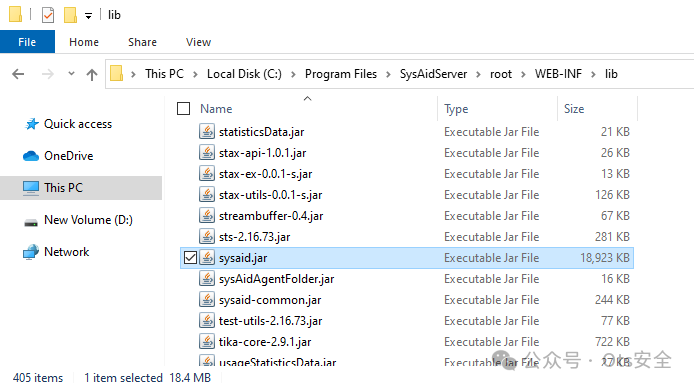Jump to Program Files in address bar
The width and height of the screenshot is (694, 388).
coord(341,74)
